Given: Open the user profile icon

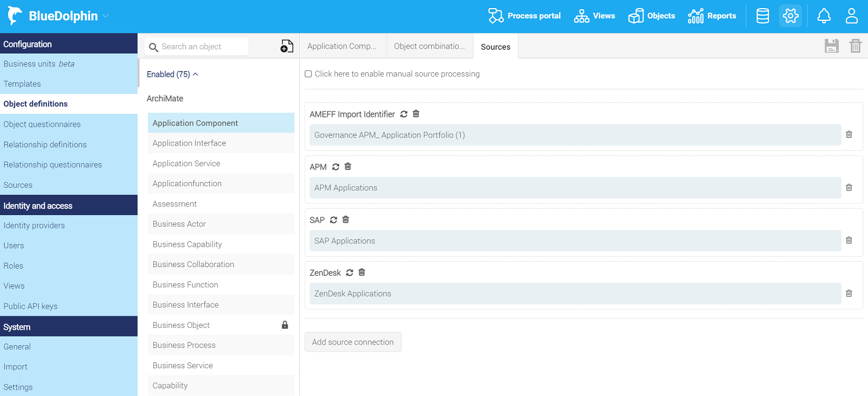Looking at the screenshot, I should pyautogui.click(x=852, y=16).
